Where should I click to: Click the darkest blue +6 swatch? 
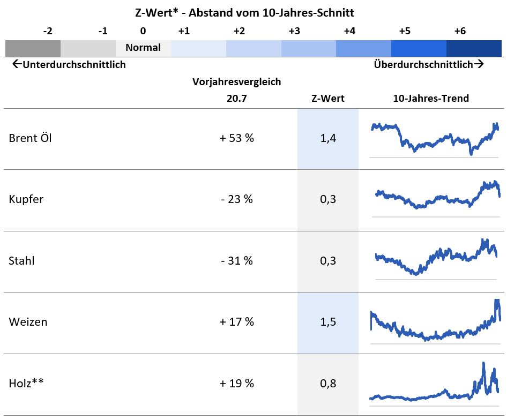[x=474, y=48]
